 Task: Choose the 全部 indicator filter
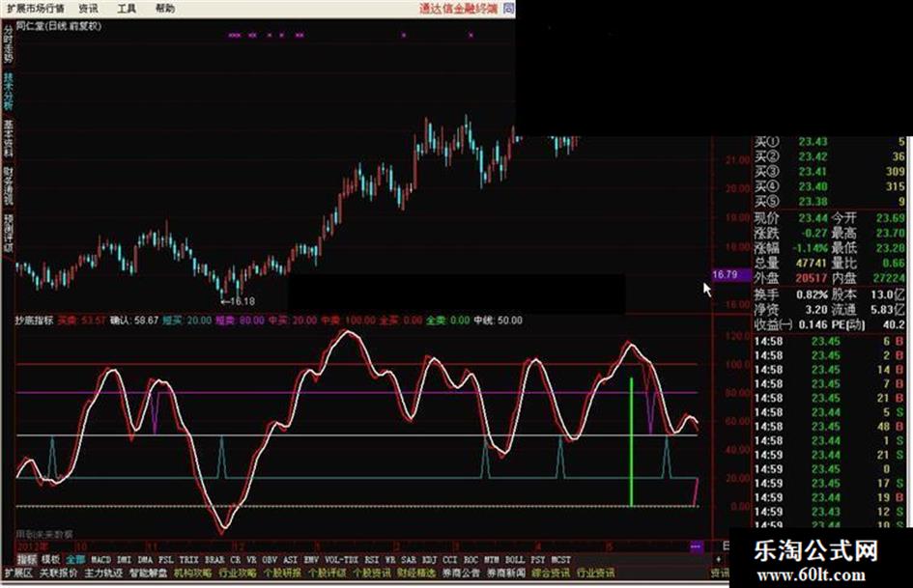pyautogui.click(x=75, y=559)
